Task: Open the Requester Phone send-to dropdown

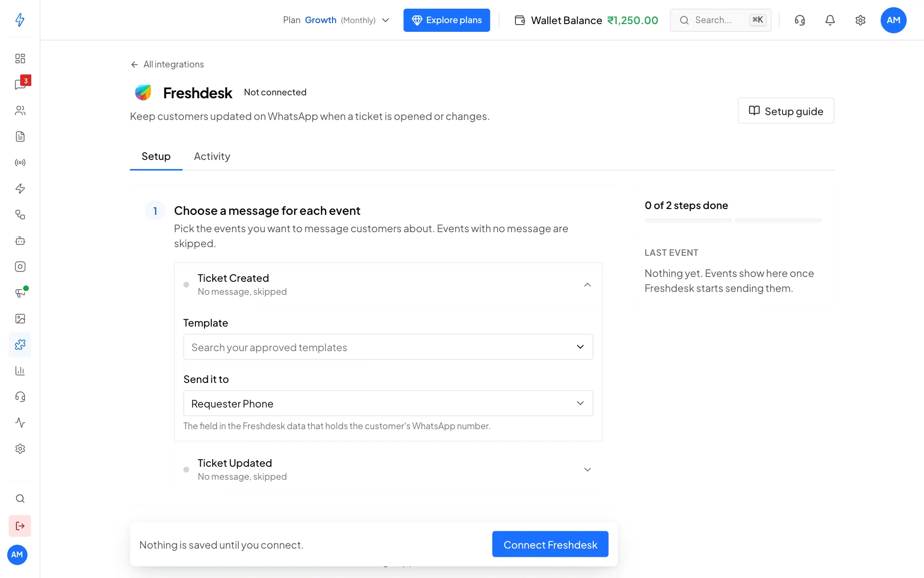Action: click(x=388, y=403)
